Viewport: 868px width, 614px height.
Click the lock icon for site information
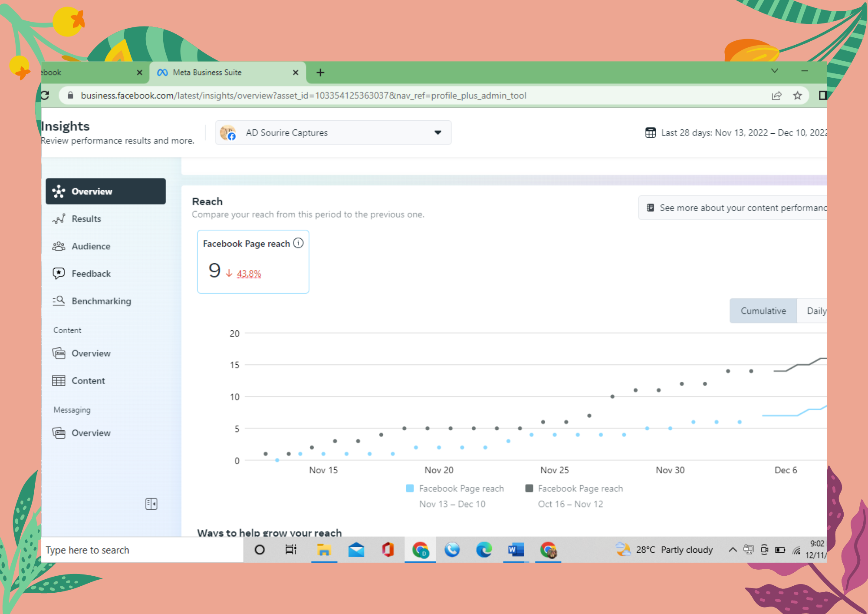pyautogui.click(x=70, y=95)
